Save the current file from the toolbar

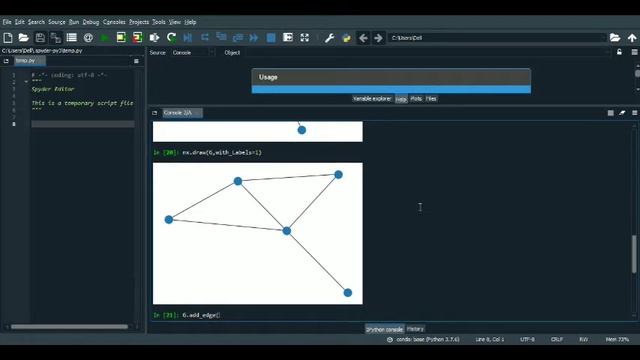click(40, 38)
